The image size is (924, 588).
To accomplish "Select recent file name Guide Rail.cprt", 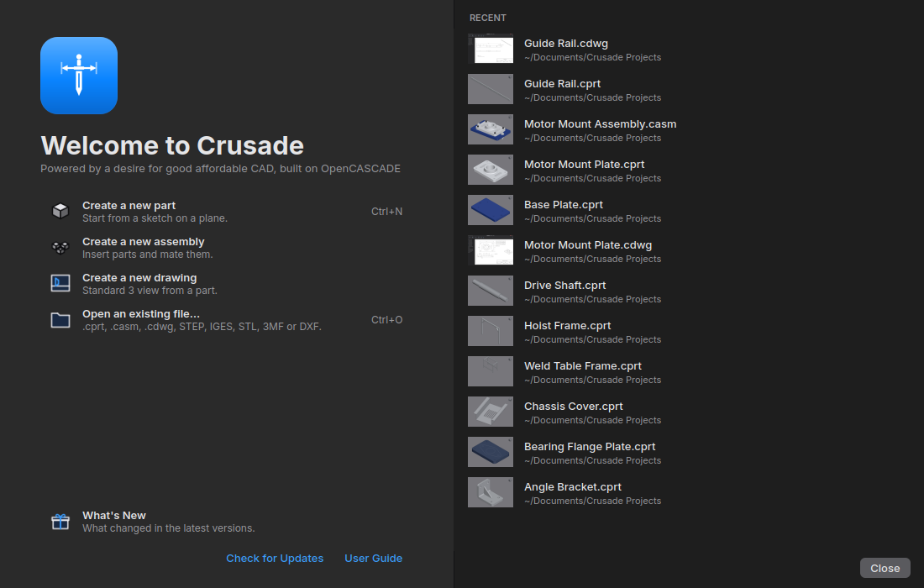I will coord(562,84).
